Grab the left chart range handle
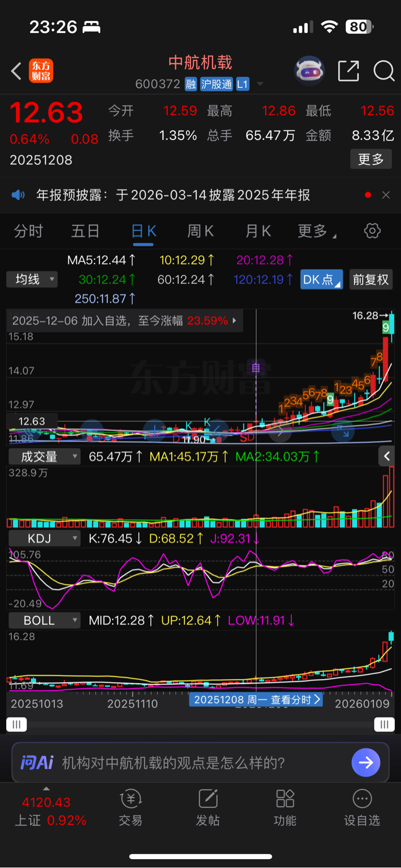The height and width of the screenshot is (868, 401). (17, 724)
